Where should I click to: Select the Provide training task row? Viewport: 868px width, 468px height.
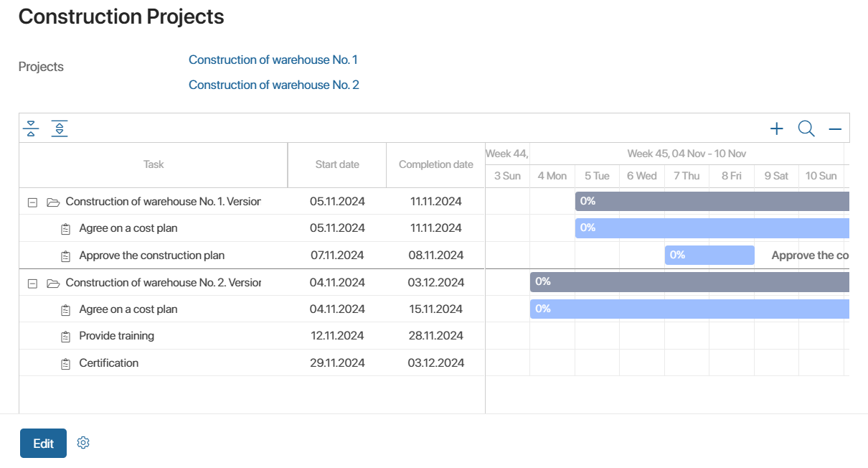pos(252,336)
